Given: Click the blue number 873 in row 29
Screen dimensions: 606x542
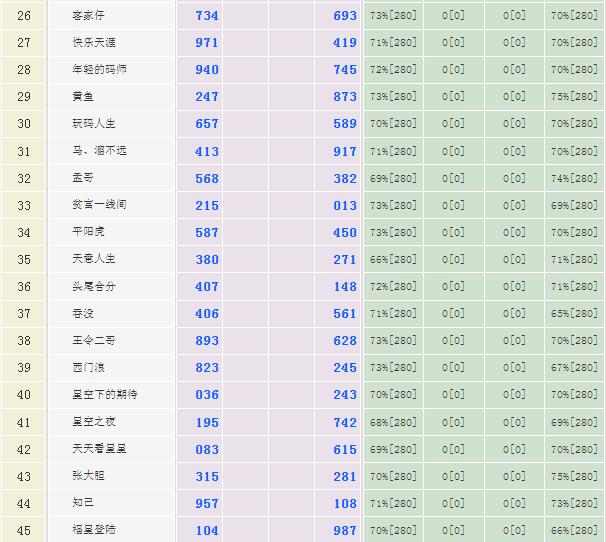Looking at the screenshot, I should pos(345,97).
